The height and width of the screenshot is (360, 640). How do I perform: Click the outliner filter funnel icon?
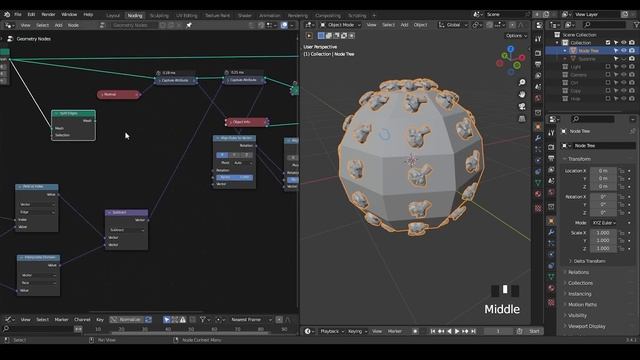click(636, 25)
